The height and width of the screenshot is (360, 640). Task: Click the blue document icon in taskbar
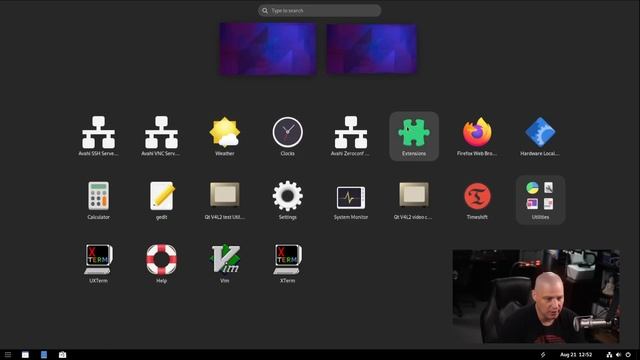[44, 355]
